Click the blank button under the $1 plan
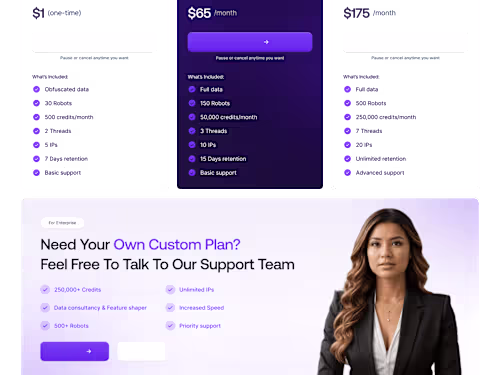 pyautogui.click(x=92, y=42)
